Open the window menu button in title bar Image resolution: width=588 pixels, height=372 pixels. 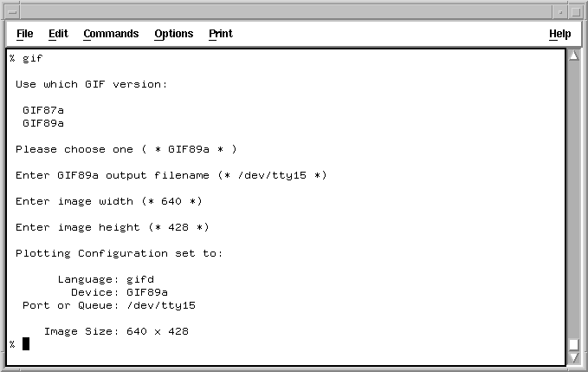click(x=12, y=10)
